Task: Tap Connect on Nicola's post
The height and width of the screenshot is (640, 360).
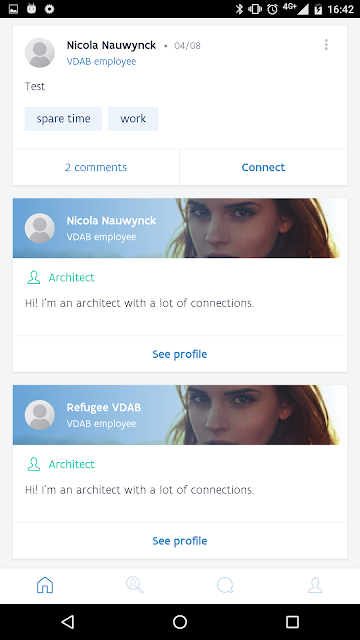Action: [263, 167]
